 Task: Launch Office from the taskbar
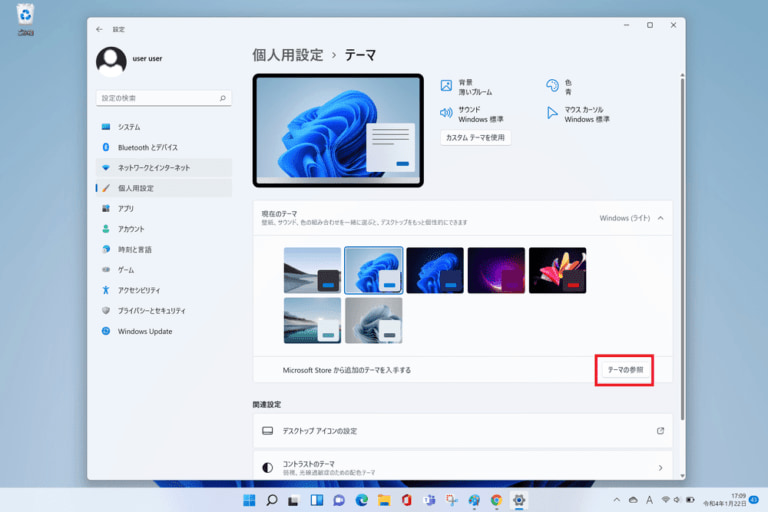[407, 500]
